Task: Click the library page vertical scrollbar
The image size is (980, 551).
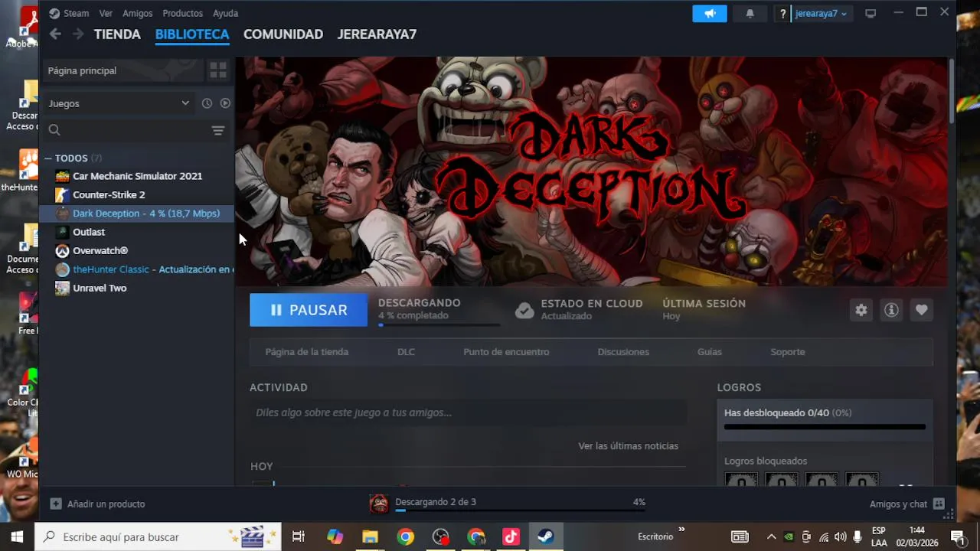Action: pyautogui.click(x=952, y=90)
